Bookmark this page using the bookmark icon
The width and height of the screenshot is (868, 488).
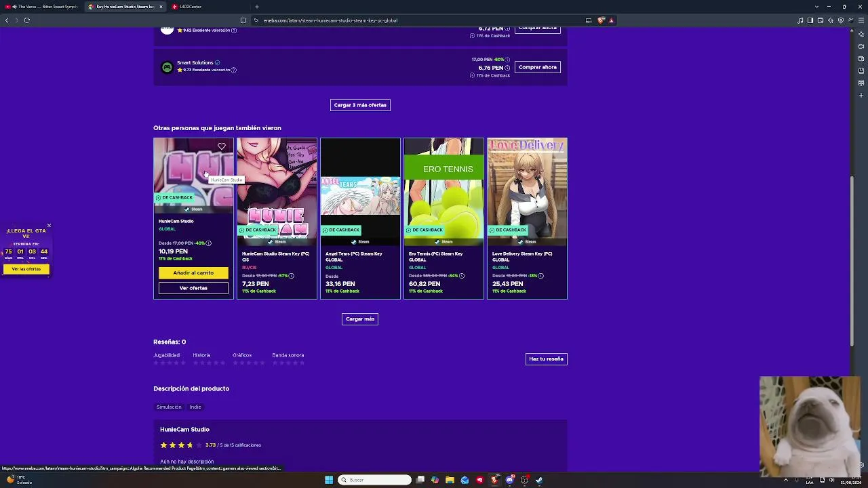tap(243, 20)
